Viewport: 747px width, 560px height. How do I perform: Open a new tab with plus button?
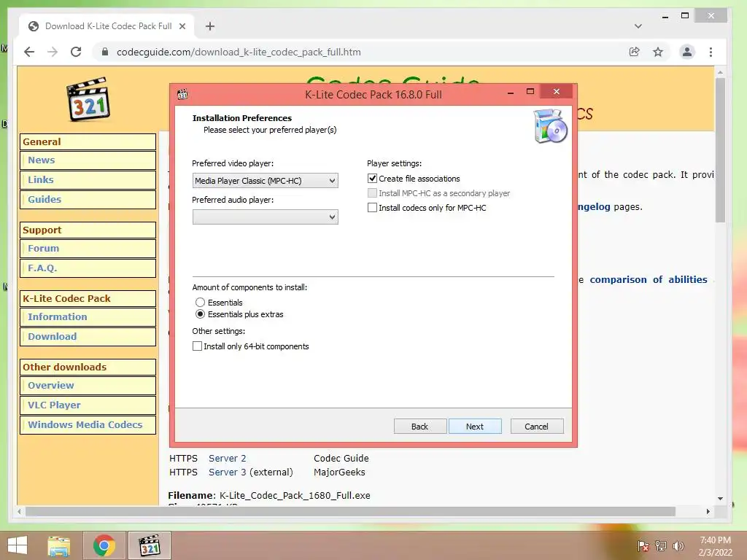pos(210,26)
